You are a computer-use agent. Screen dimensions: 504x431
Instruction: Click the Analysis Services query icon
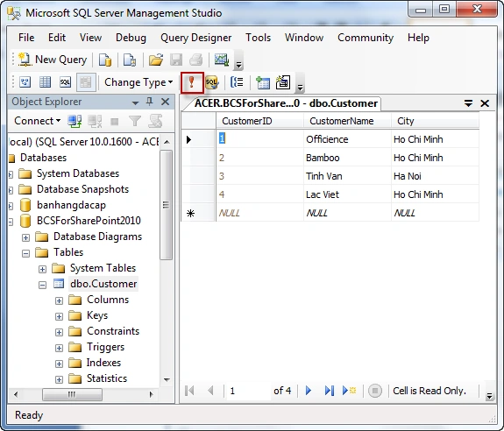130,60
